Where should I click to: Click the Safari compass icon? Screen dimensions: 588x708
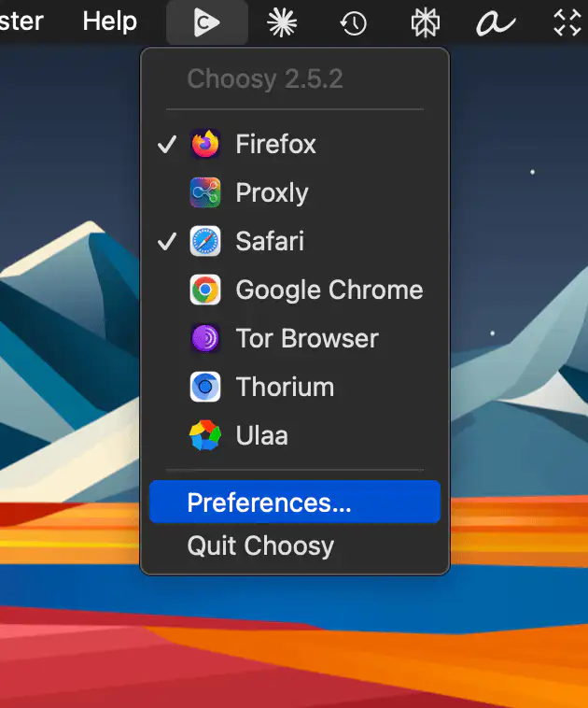point(205,242)
